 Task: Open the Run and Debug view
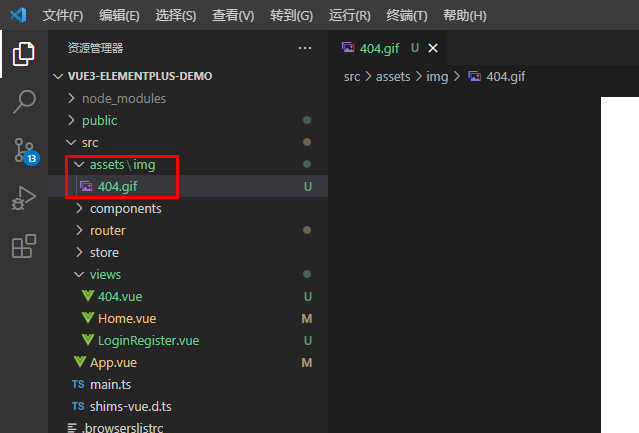[x=24, y=198]
